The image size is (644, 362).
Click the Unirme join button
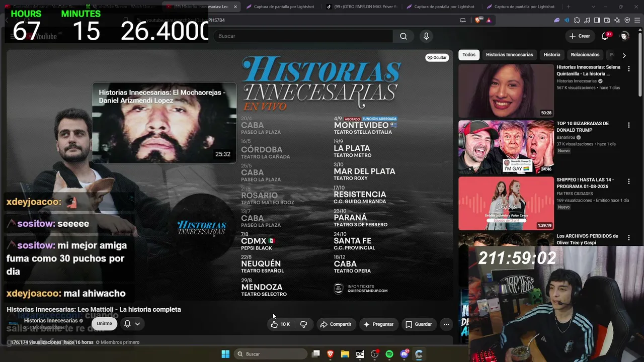pyautogui.click(x=104, y=324)
